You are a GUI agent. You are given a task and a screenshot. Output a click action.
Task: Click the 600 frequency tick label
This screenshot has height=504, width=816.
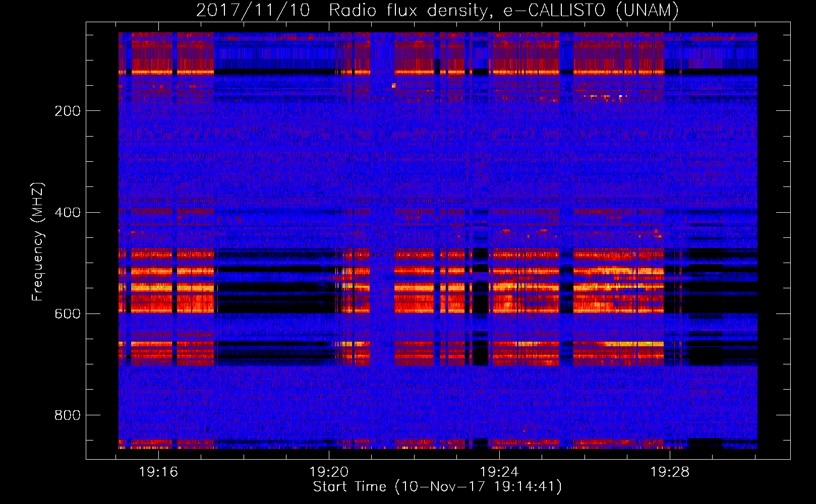68,313
